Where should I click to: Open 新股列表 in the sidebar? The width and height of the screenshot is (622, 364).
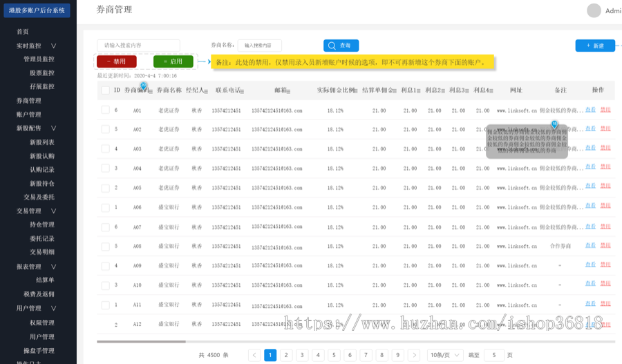(42, 142)
